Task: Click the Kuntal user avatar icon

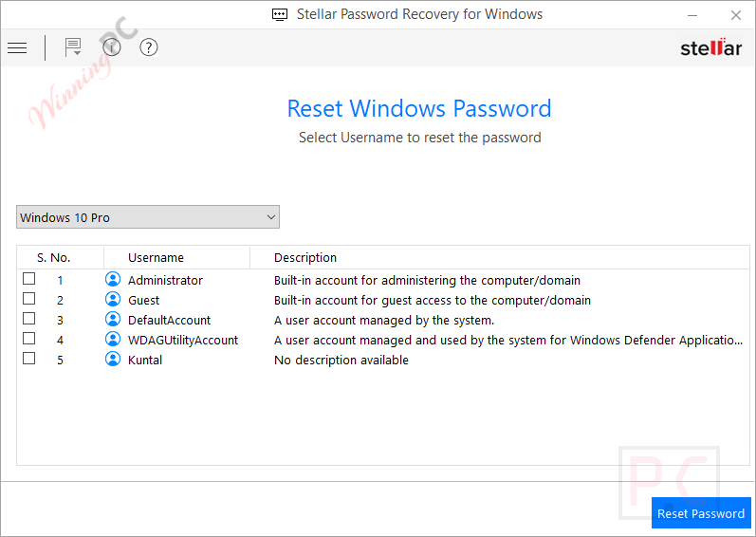Action: [113, 360]
